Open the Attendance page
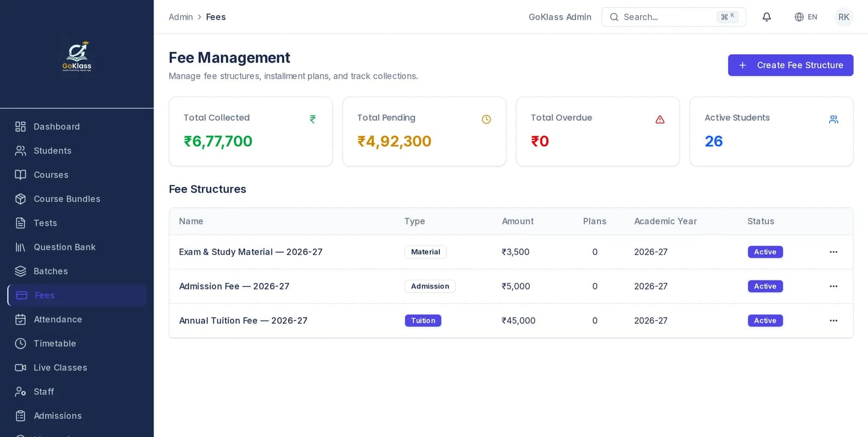Screen dimensions: 868x437 77,319
